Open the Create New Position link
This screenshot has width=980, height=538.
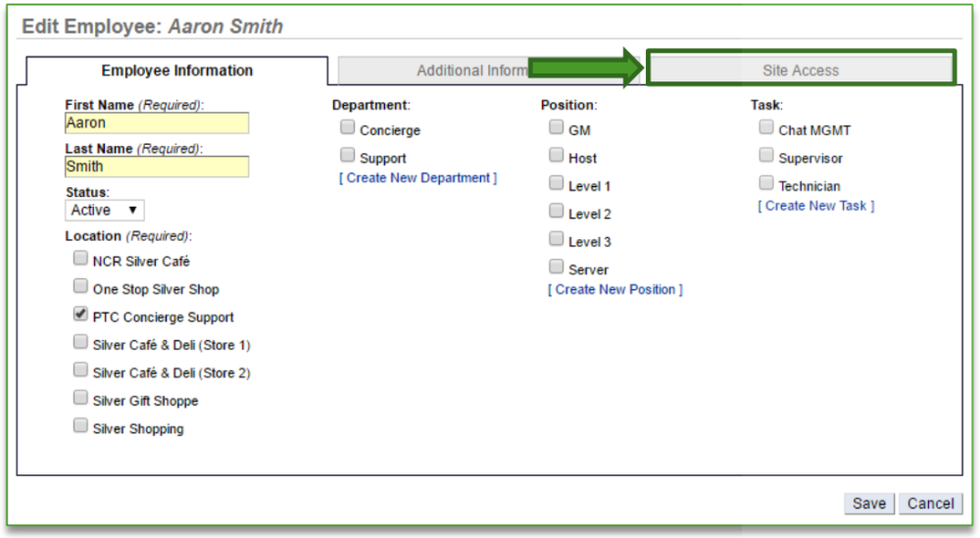click(x=615, y=290)
